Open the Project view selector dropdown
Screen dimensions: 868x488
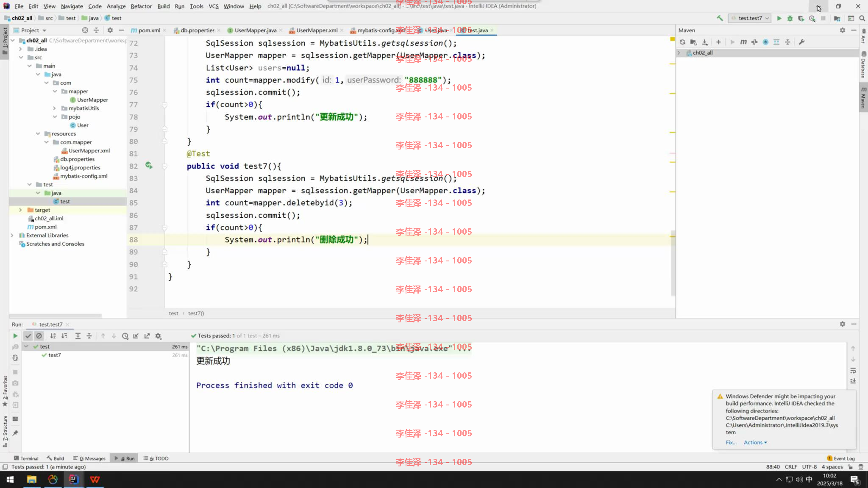(x=30, y=30)
